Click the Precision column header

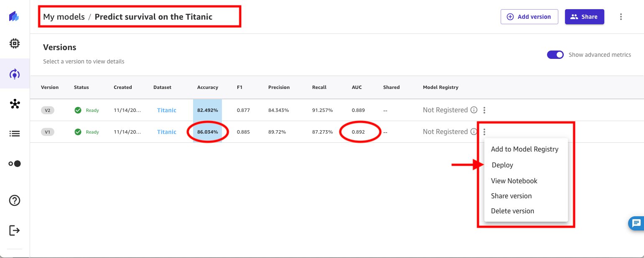279,87
